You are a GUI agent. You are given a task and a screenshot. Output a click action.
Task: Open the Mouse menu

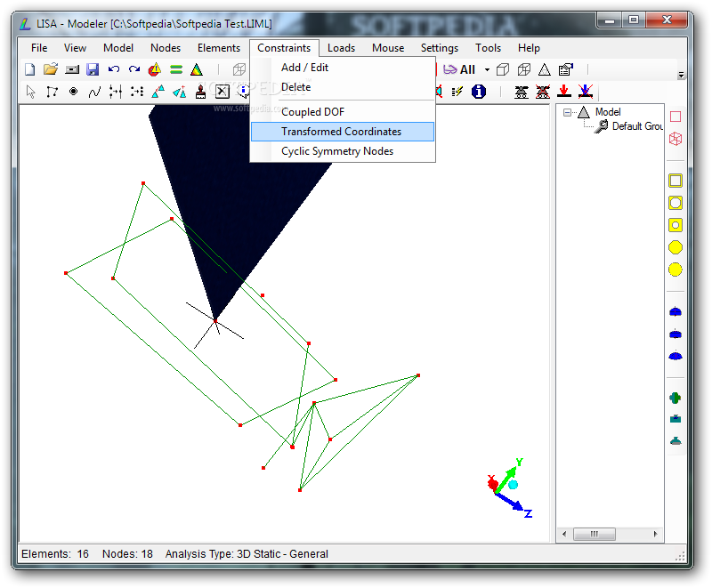(x=388, y=48)
